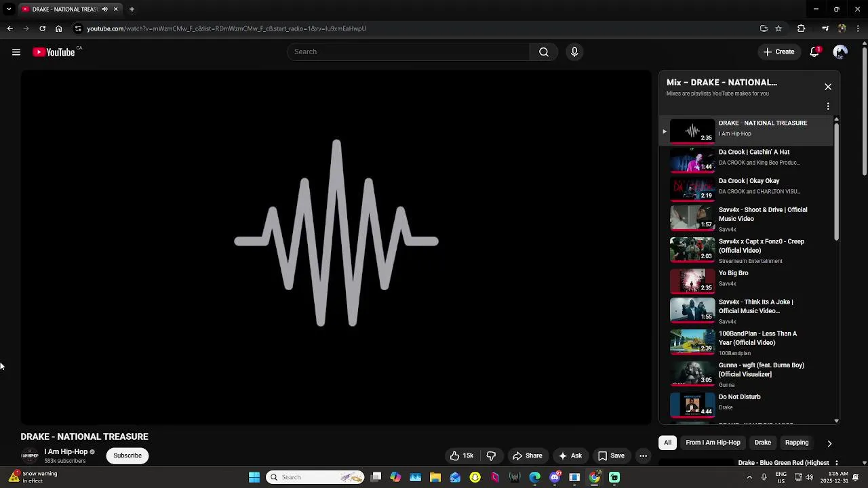Open the browser extensions puzzle icon
The image size is (868, 488).
click(802, 28)
